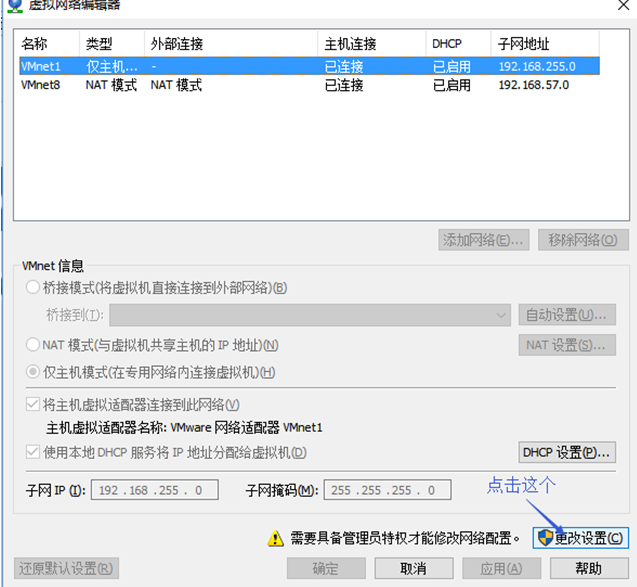This screenshot has width=637, height=587.
Task: Click the 外部连接 column header
Action: pyautogui.click(x=231, y=43)
